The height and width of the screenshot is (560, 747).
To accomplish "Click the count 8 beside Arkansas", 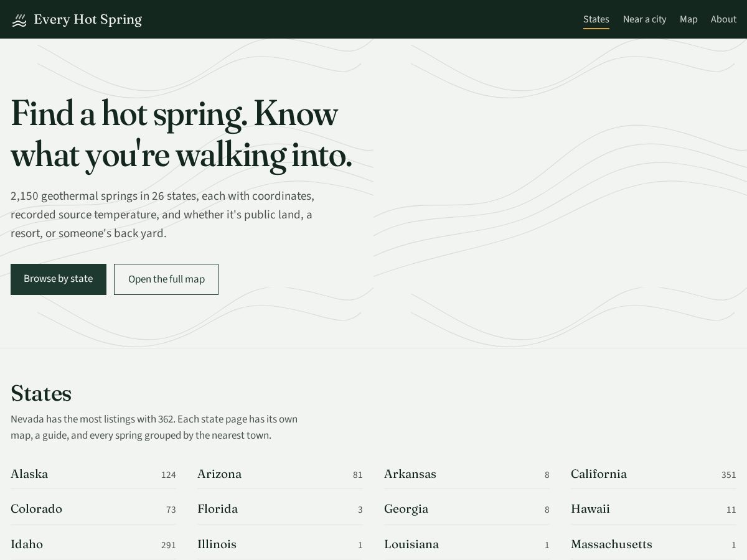I will (x=547, y=475).
